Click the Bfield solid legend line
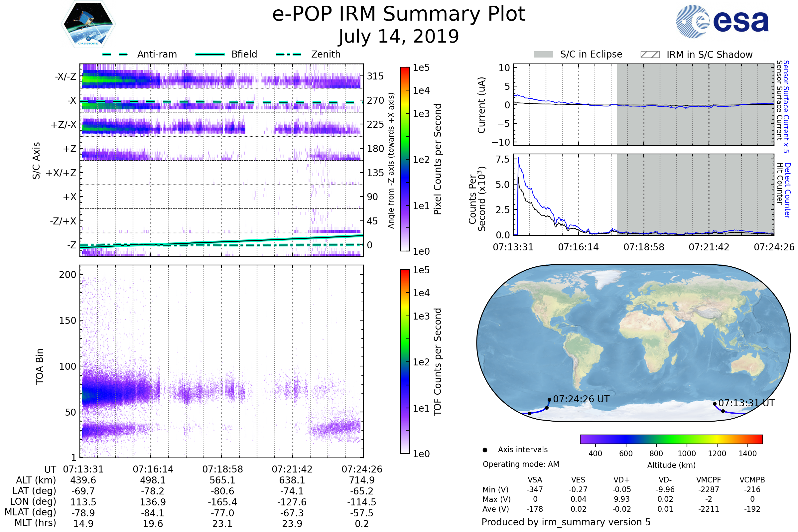Viewport: 798px width, 532px height. 210,54
